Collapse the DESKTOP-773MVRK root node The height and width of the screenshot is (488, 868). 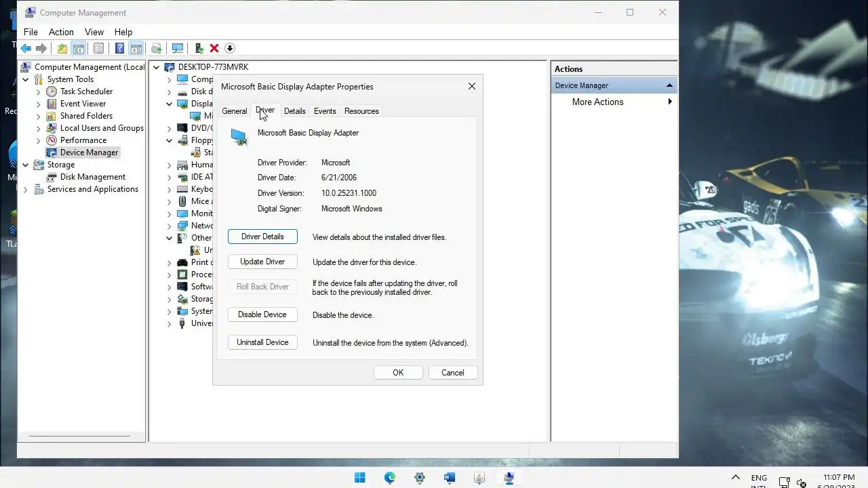tap(157, 67)
